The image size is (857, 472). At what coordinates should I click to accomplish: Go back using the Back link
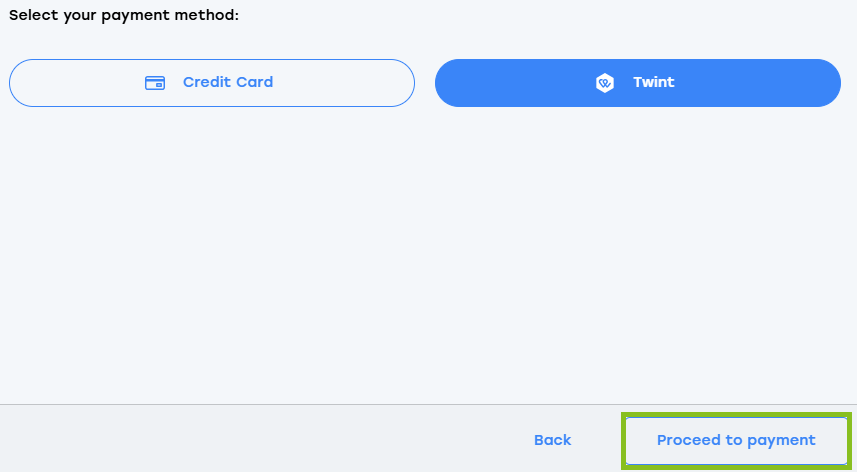[553, 440]
